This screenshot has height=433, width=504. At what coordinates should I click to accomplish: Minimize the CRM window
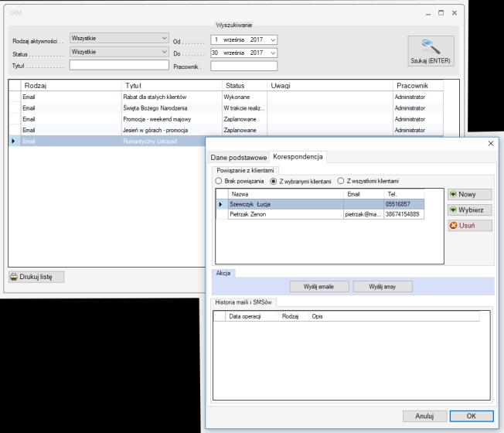[x=428, y=13]
